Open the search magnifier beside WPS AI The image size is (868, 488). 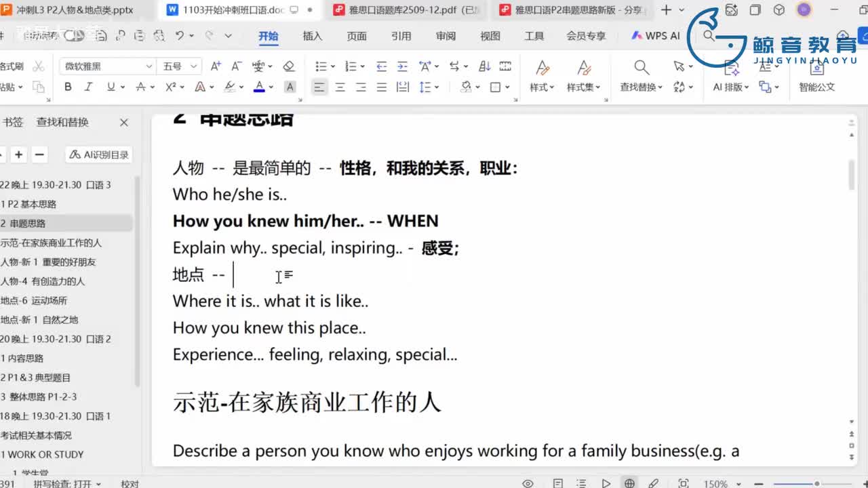coord(709,35)
